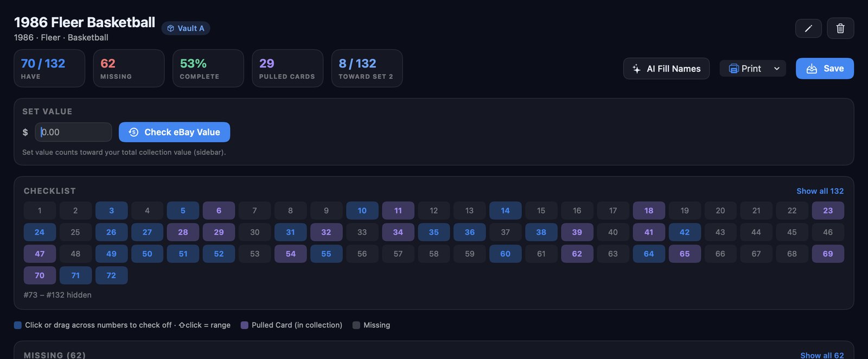This screenshot has width=868, height=359.
Task: Toggle checklist card number 24
Action: pyautogui.click(x=40, y=232)
